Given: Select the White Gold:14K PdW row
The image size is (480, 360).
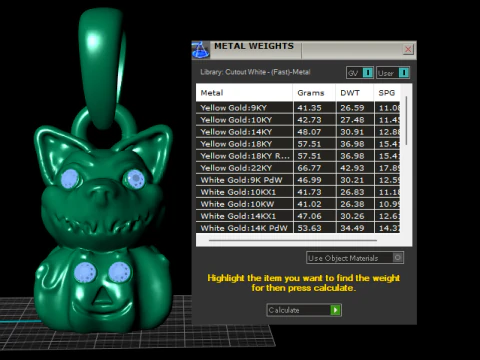Looking at the screenshot, I should point(298,228).
